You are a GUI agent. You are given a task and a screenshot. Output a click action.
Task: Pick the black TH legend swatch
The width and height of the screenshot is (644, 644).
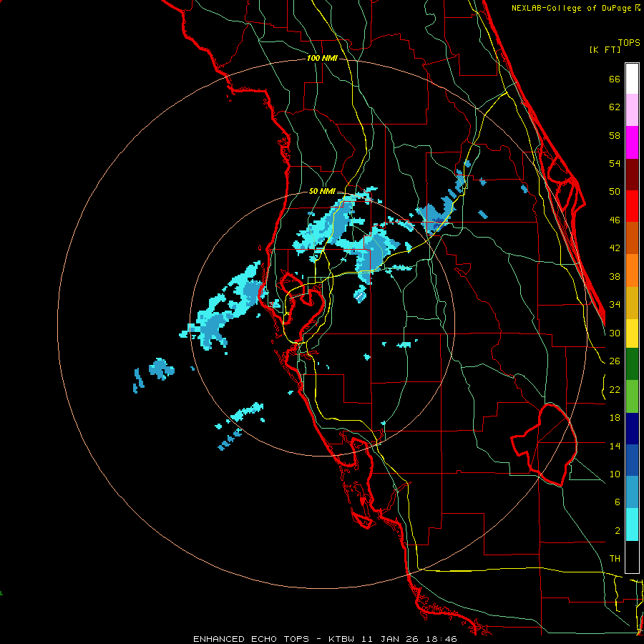click(x=632, y=557)
